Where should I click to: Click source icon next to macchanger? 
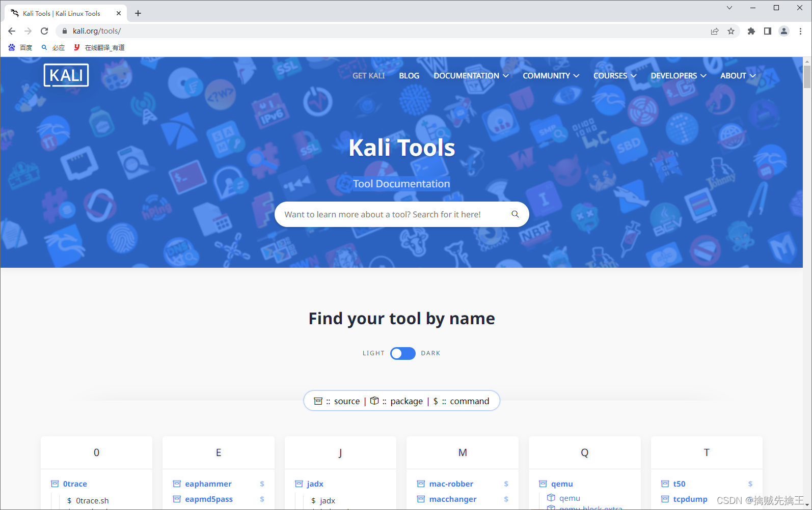(421, 499)
